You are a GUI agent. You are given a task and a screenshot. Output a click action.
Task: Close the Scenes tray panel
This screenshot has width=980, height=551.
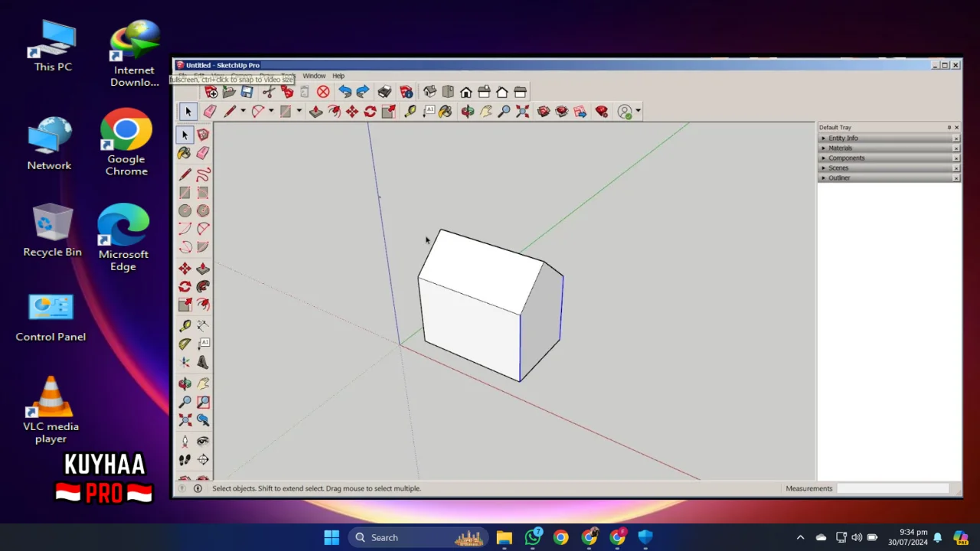click(x=956, y=168)
